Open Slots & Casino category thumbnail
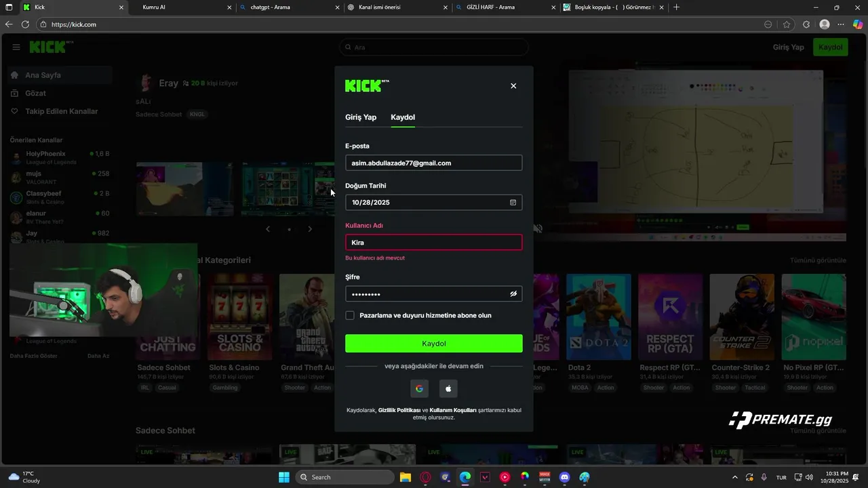Image resolution: width=868 pixels, height=488 pixels. tap(240, 317)
